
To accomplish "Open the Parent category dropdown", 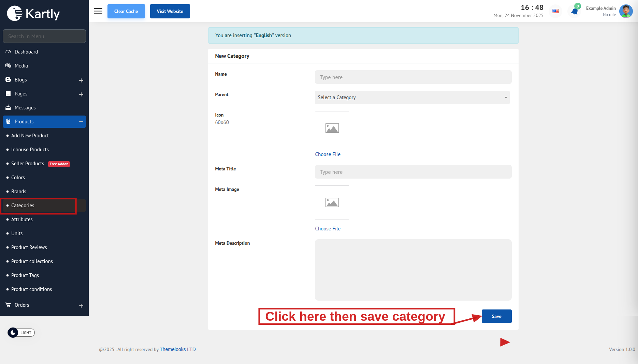I will (412, 97).
